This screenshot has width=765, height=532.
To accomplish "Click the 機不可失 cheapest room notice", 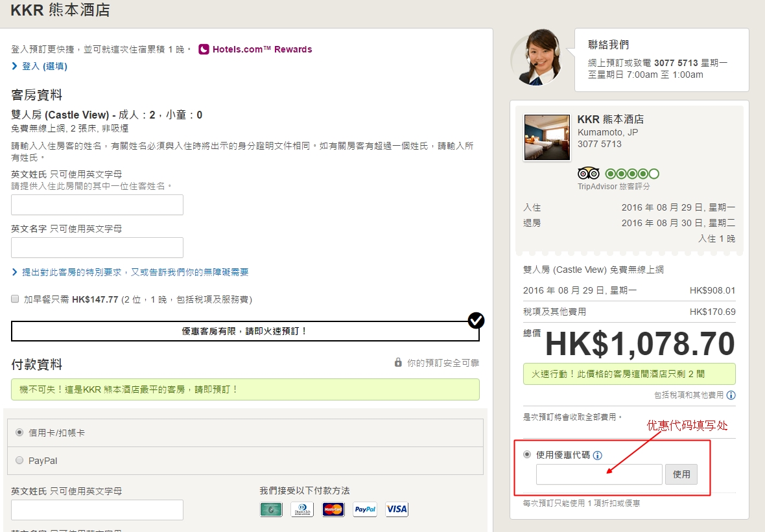I will coord(245,389).
